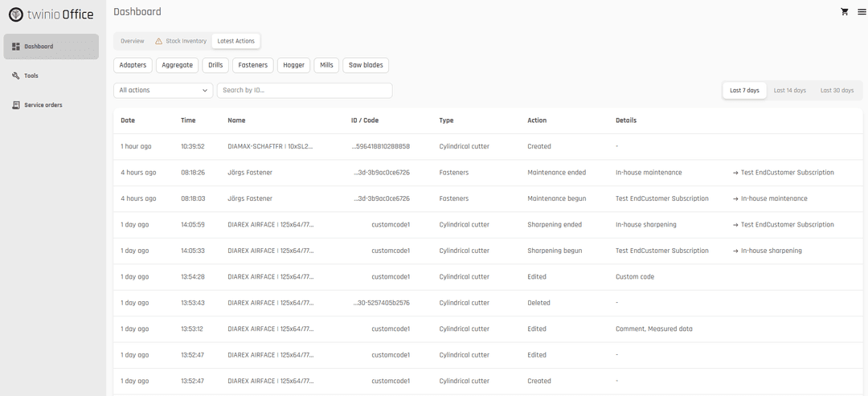Click ID ending 596418810288858
Screen dimensions: 868x396
click(381, 146)
